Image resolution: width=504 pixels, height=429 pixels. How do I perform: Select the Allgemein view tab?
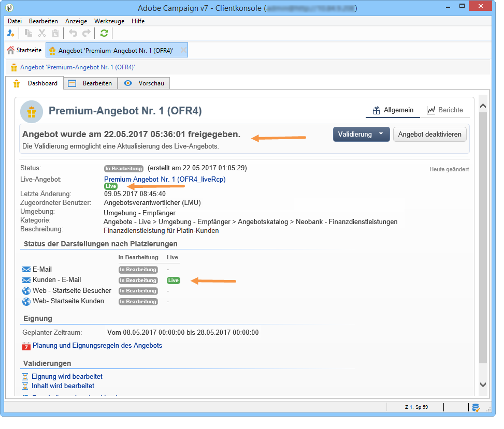click(x=393, y=110)
